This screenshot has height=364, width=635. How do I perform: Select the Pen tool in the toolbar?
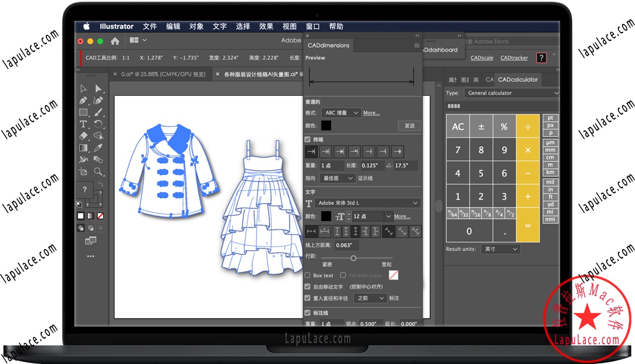[83, 100]
